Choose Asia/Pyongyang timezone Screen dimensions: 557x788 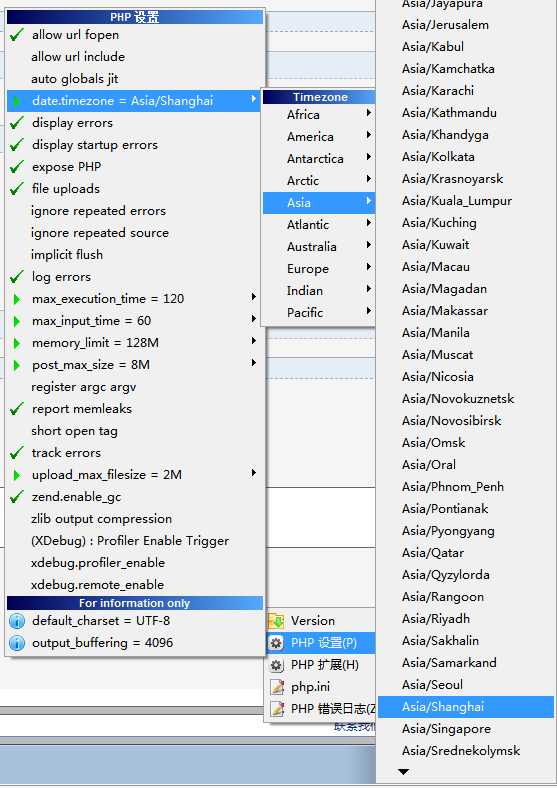466,531
